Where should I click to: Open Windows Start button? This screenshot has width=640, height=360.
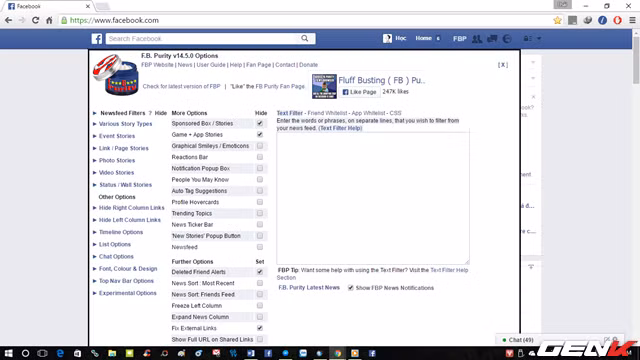point(8,353)
